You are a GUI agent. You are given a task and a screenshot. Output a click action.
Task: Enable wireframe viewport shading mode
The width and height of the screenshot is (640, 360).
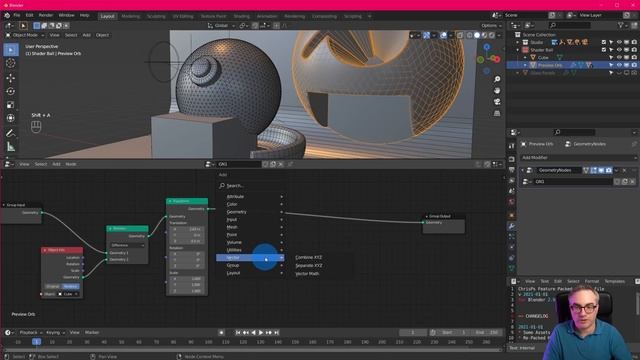coord(469,36)
